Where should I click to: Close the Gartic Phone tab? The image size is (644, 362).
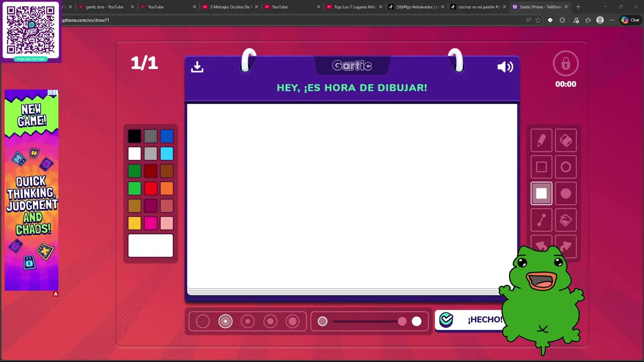pyautogui.click(x=566, y=7)
